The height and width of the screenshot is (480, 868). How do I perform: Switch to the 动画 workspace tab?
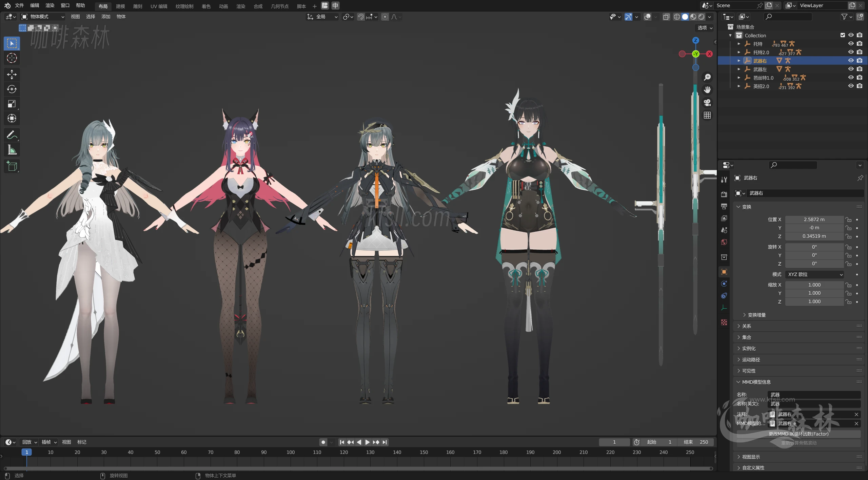coord(223,6)
